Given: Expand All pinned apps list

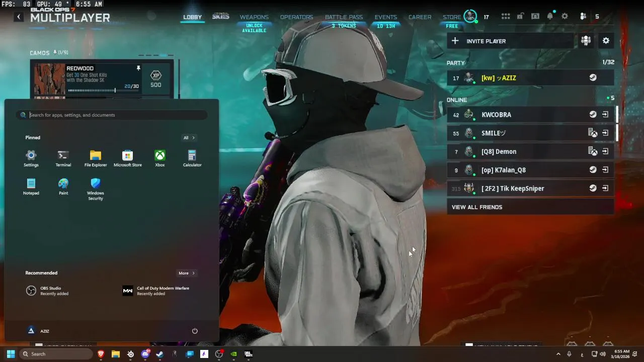Looking at the screenshot, I should (189, 138).
